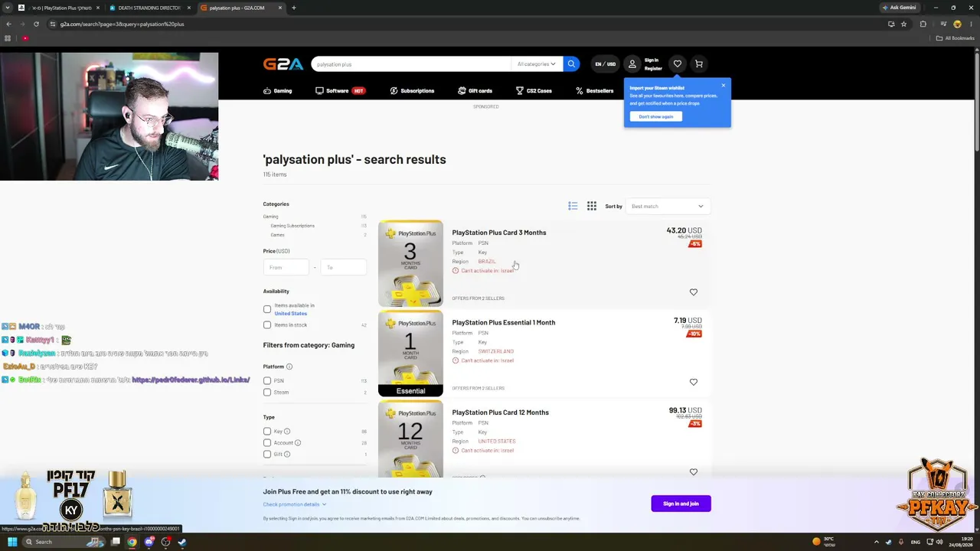Select Gaming Subscriptions category
The height and width of the screenshot is (551, 980).
tap(292, 226)
